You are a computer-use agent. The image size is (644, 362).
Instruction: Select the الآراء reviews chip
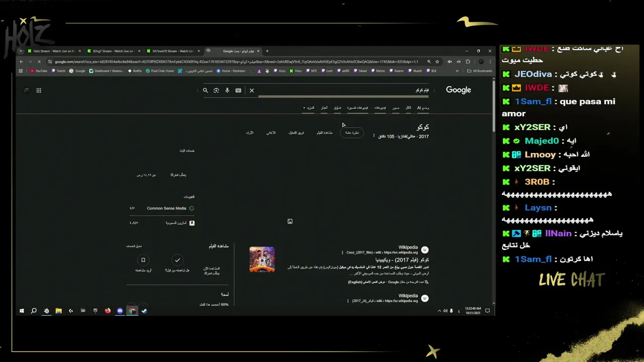point(250,133)
